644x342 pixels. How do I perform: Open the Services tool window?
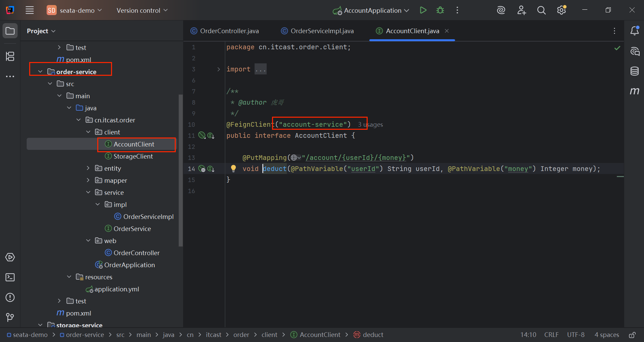10,257
